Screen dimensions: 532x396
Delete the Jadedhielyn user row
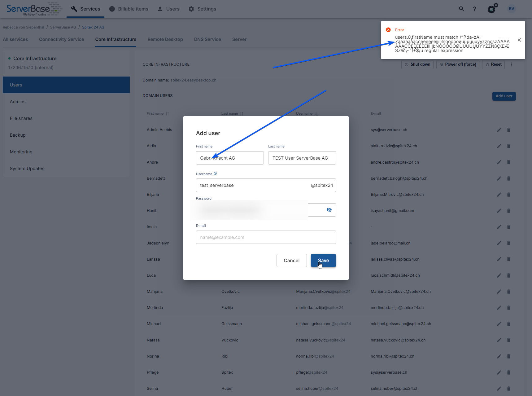pos(508,243)
